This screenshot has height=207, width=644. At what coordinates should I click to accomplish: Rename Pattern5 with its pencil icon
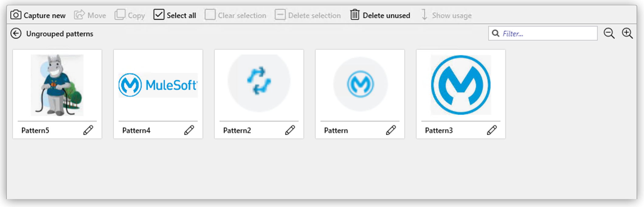(88, 130)
